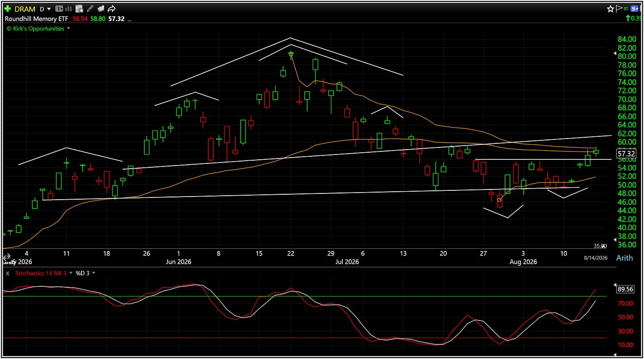Click the Roundhill Memory ETF name
Image resolution: width=644 pixels, height=359 pixels.
point(36,19)
